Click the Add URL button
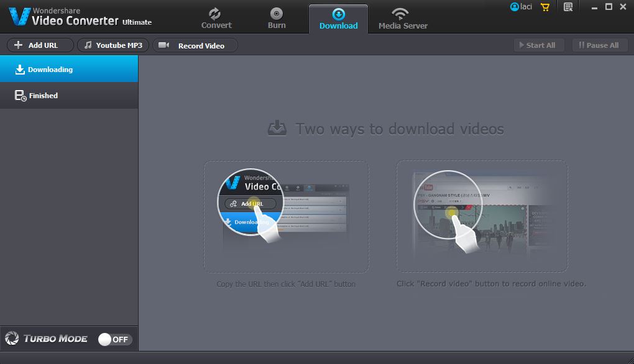Image resolution: width=634 pixels, height=364 pixels. click(40, 45)
